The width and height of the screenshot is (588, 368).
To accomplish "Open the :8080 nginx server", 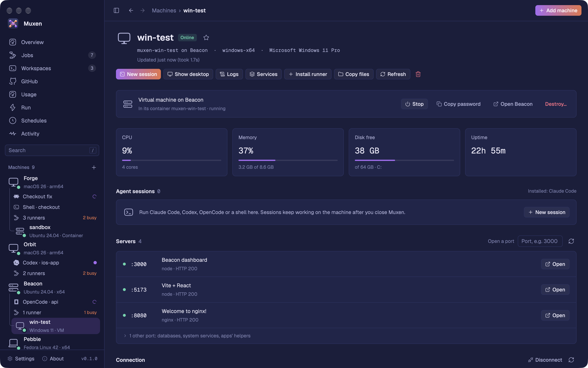I will pos(555,315).
